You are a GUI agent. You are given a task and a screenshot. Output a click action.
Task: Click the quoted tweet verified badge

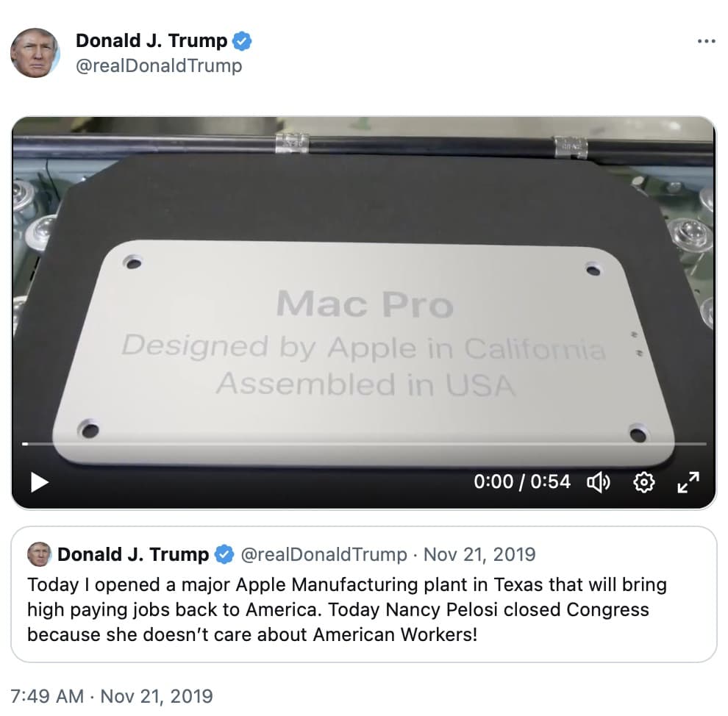pos(224,554)
